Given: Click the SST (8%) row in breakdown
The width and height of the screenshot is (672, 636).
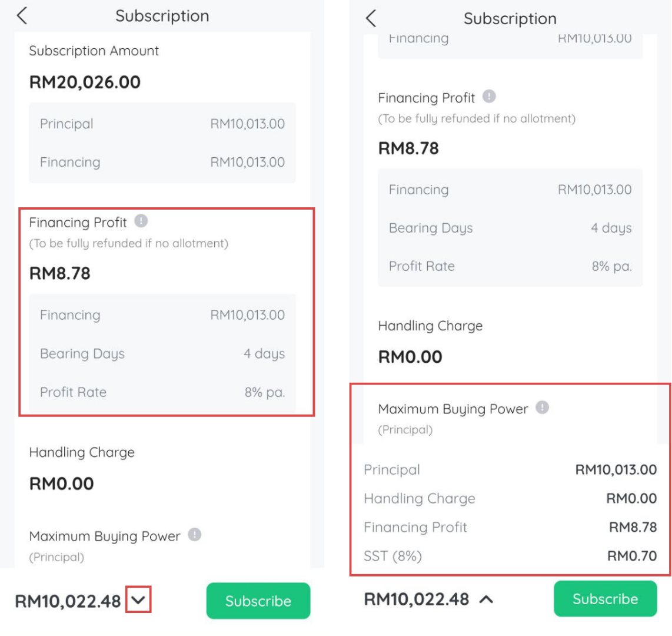Looking at the screenshot, I should [510, 556].
